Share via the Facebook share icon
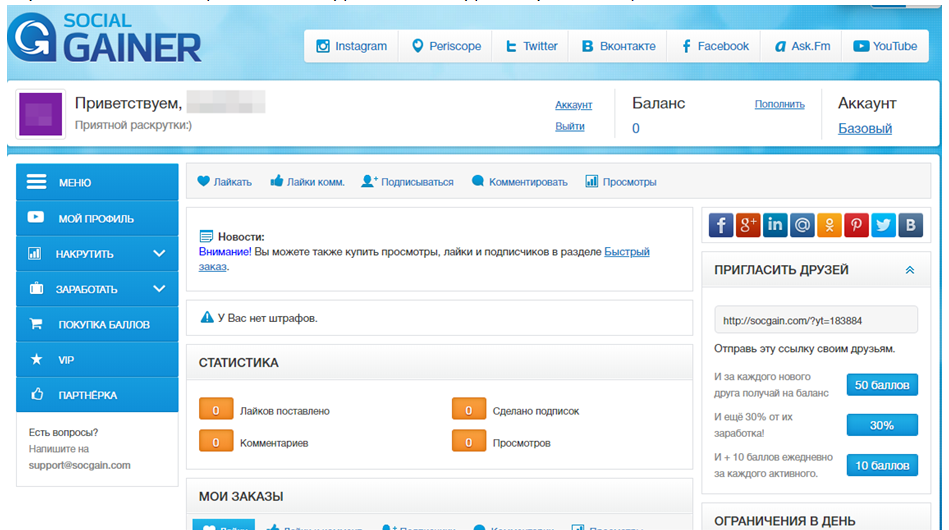 point(721,225)
